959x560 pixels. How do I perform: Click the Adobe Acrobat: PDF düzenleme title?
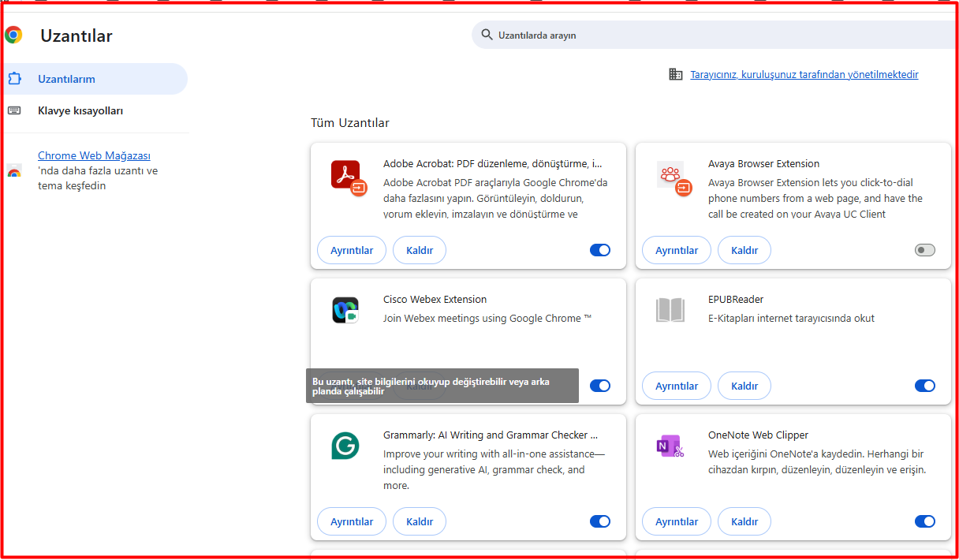(493, 164)
